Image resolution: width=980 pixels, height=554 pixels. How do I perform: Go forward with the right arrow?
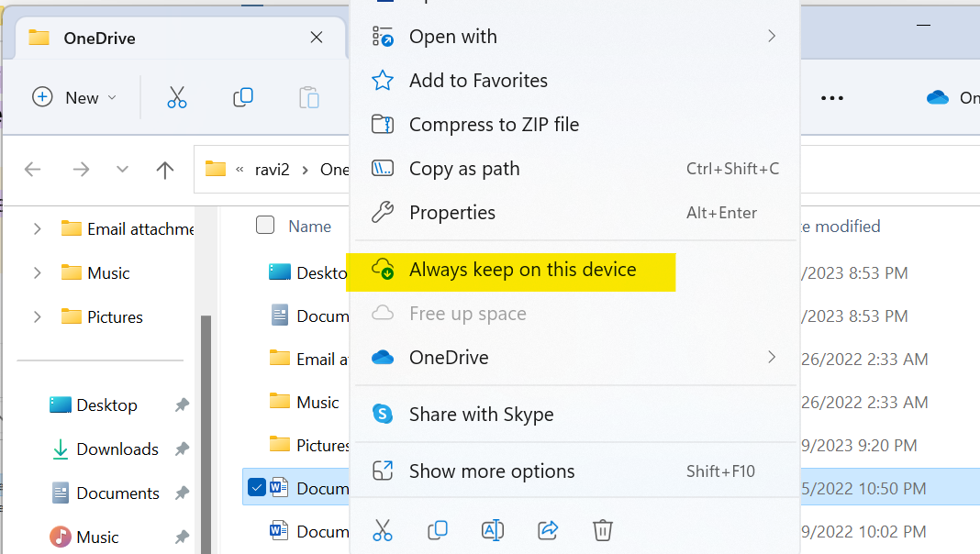click(x=82, y=170)
